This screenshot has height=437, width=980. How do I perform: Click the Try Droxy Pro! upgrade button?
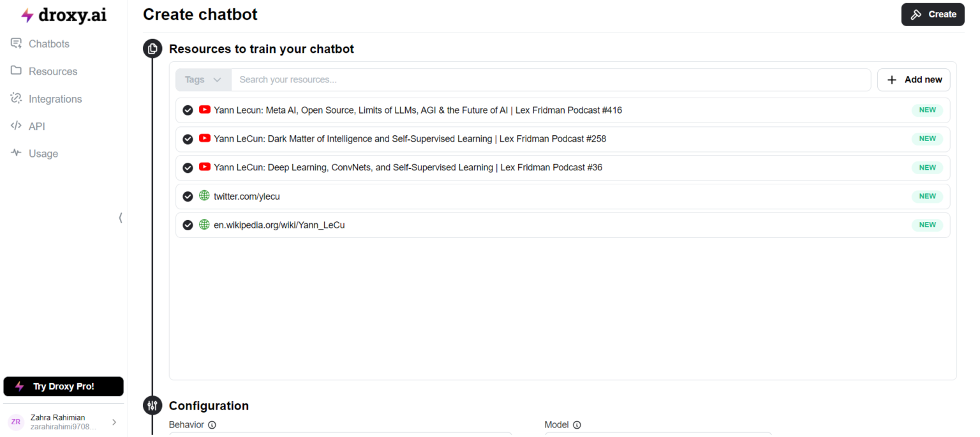(63, 387)
